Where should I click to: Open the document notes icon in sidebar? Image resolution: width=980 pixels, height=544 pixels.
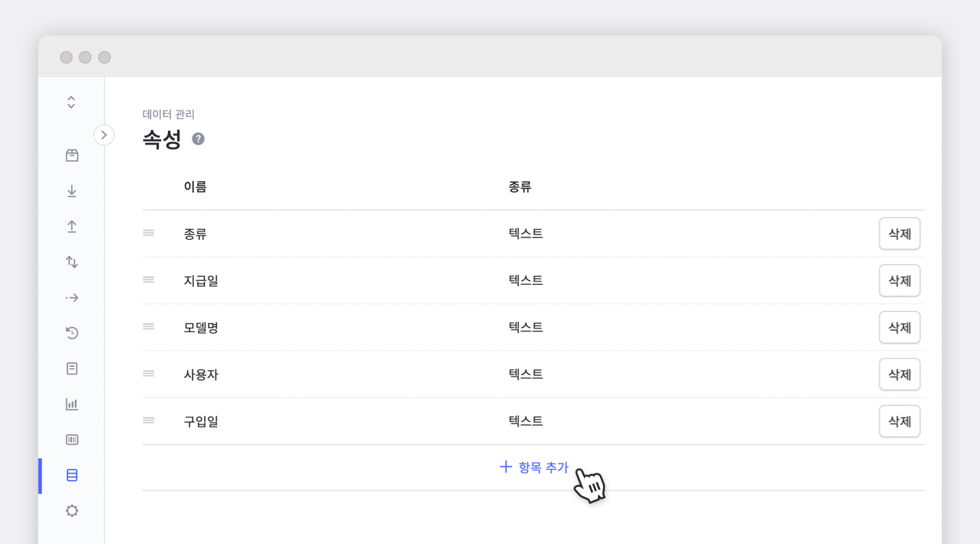[72, 368]
